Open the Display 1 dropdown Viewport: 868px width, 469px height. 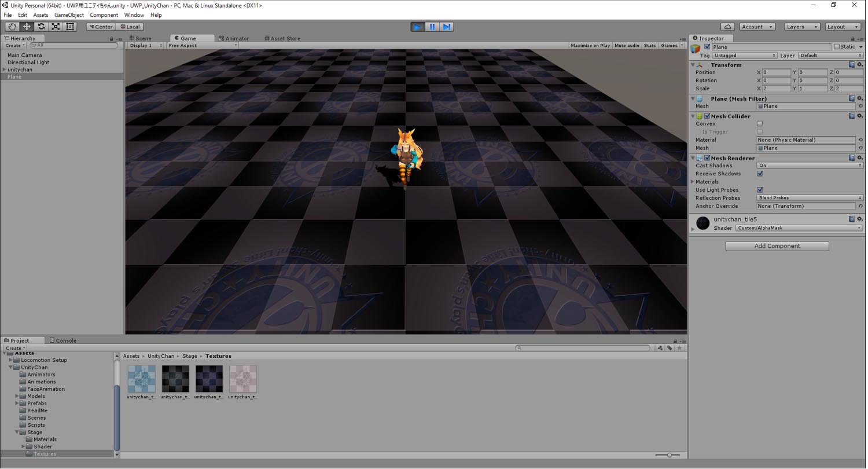click(146, 46)
